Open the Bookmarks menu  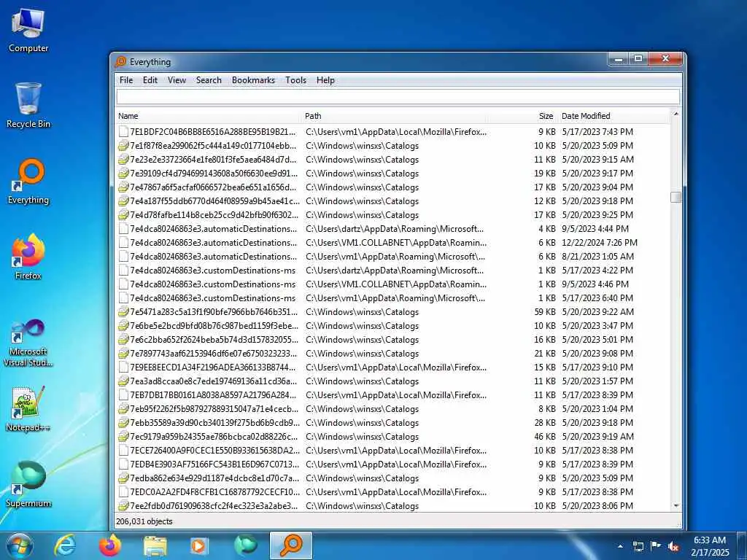point(253,80)
